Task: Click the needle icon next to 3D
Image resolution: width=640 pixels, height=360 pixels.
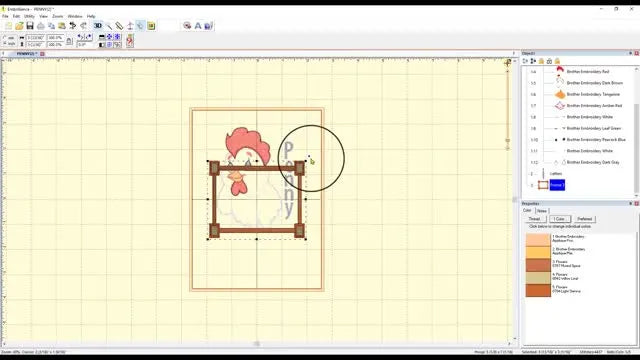Action: click(x=109, y=26)
